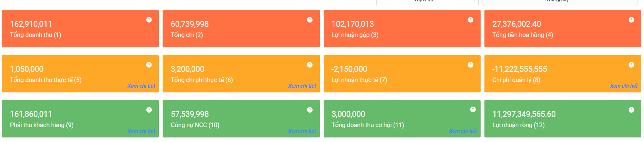
Task: Click help icon on Công nợ NCC card
Action: (310, 110)
